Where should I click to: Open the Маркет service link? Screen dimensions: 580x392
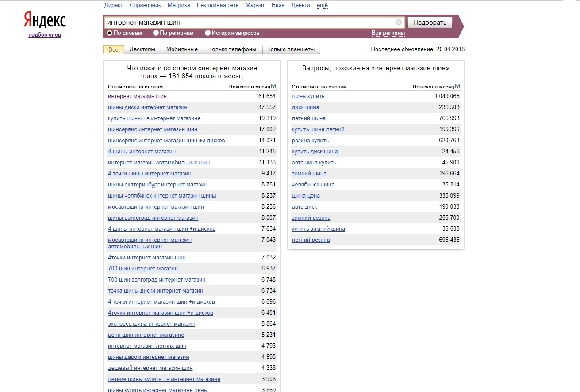[x=255, y=5]
